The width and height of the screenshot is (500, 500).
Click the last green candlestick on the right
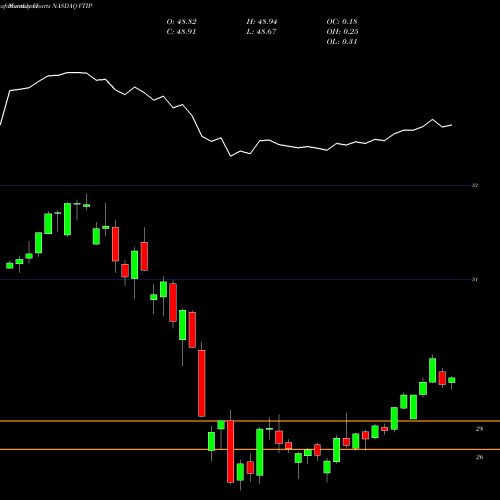[x=452, y=380]
